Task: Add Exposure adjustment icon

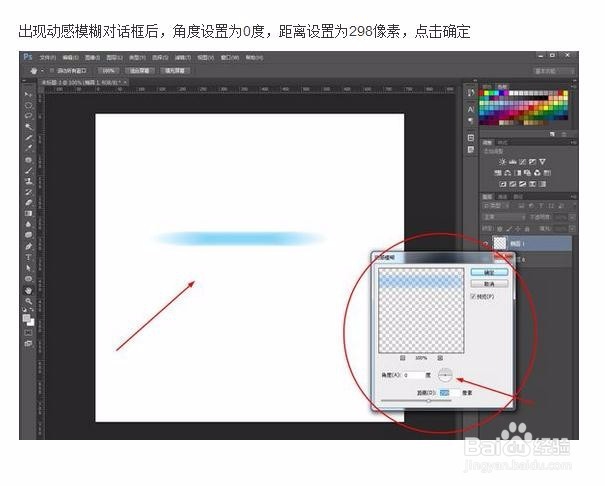Action: pos(532,162)
